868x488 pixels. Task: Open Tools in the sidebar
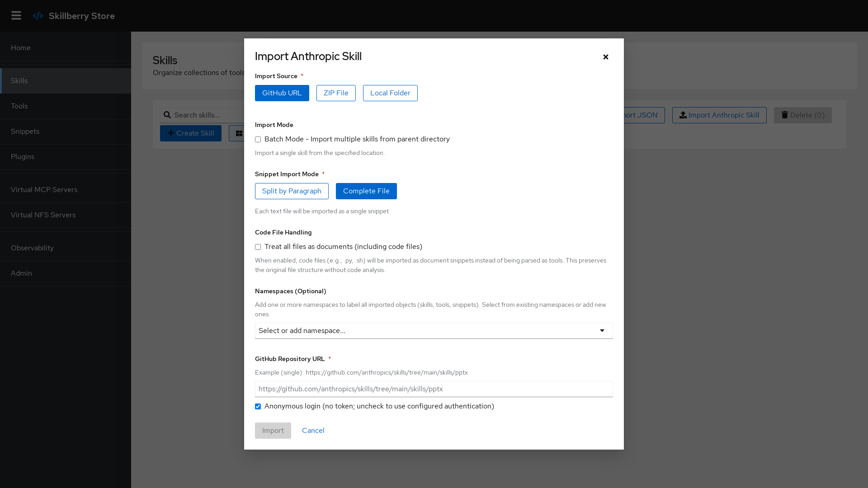pos(66,106)
